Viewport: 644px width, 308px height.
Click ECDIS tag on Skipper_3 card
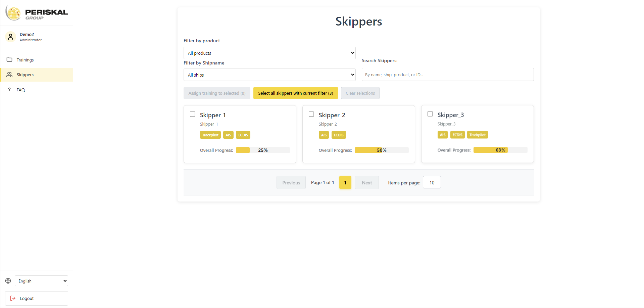point(457,135)
